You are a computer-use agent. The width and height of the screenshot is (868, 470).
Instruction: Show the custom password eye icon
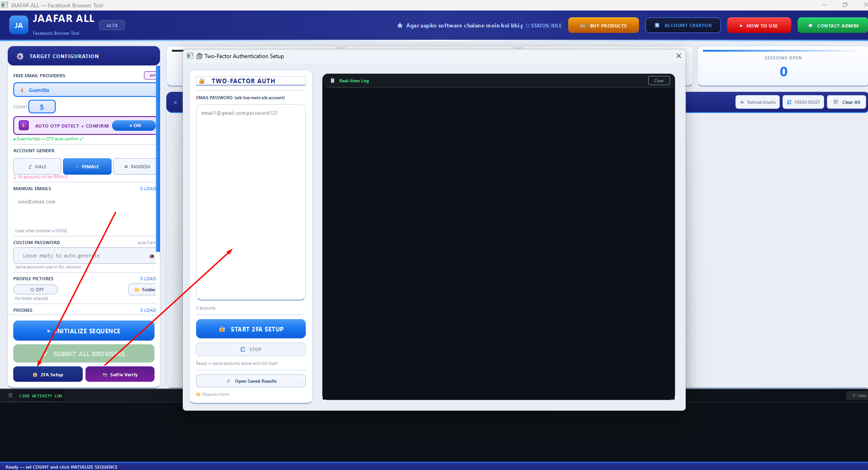pos(152,256)
